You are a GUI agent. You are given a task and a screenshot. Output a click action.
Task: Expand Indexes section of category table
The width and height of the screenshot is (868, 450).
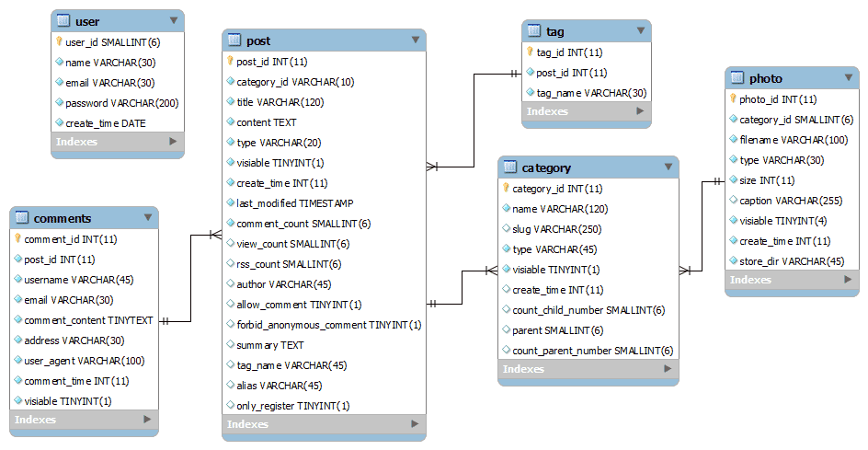tap(668, 369)
